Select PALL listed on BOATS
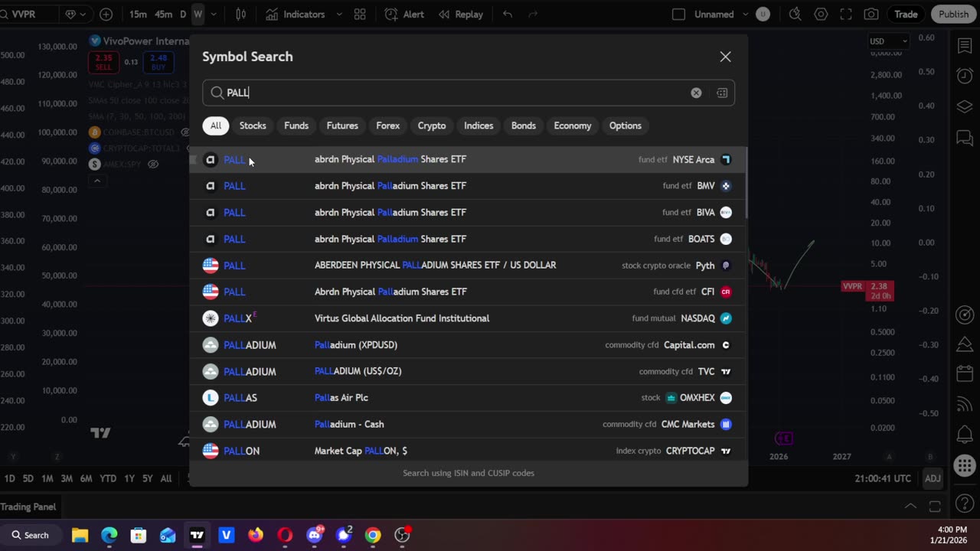 click(468, 239)
